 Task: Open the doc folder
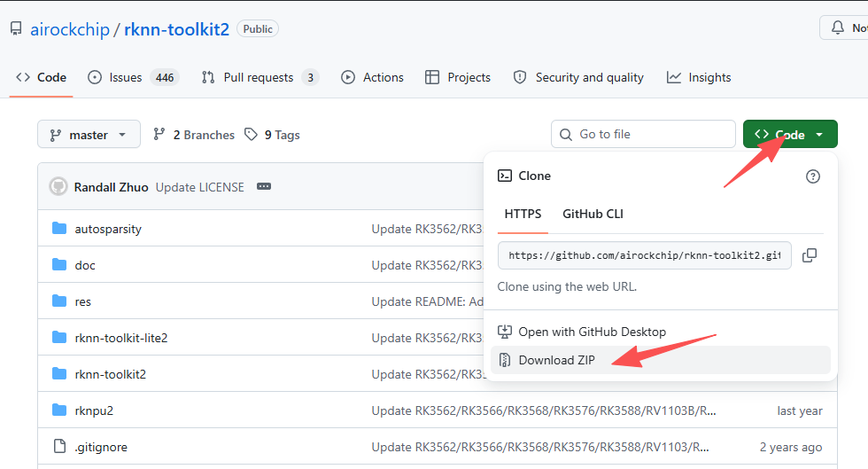85,266
